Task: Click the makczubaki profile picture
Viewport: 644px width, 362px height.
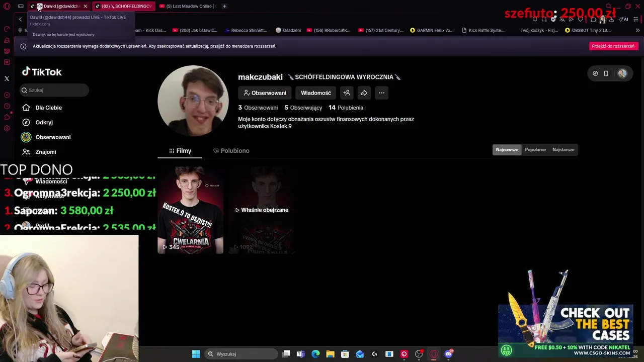Action: tap(193, 101)
